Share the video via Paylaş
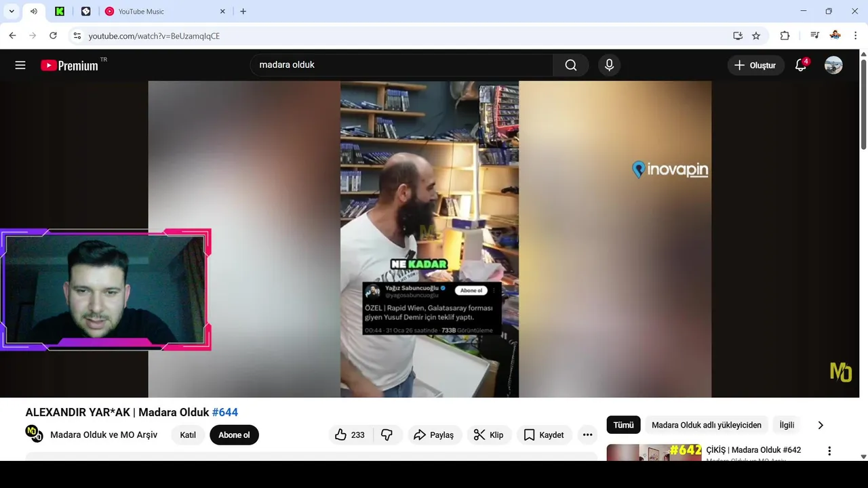Screen dimensions: 868x488 [x=434, y=435]
